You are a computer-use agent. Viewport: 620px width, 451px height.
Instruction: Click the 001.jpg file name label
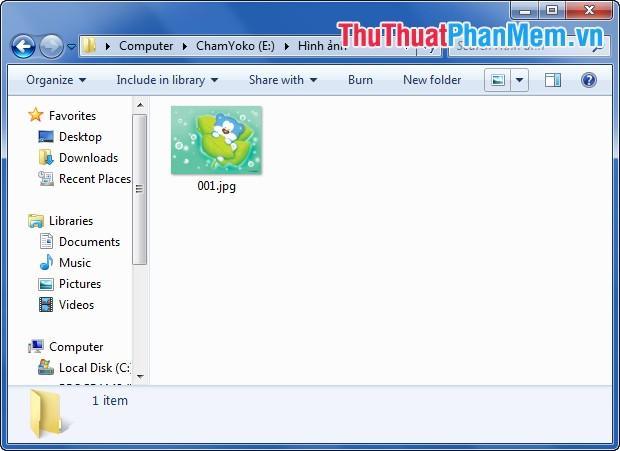pos(216,186)
